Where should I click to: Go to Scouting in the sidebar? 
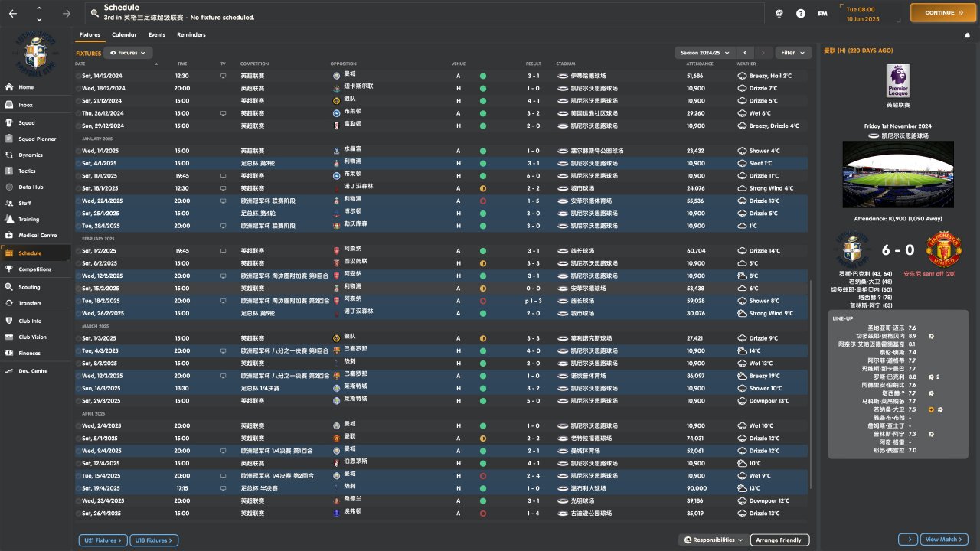pyautogui.click(x=30, y=287)
